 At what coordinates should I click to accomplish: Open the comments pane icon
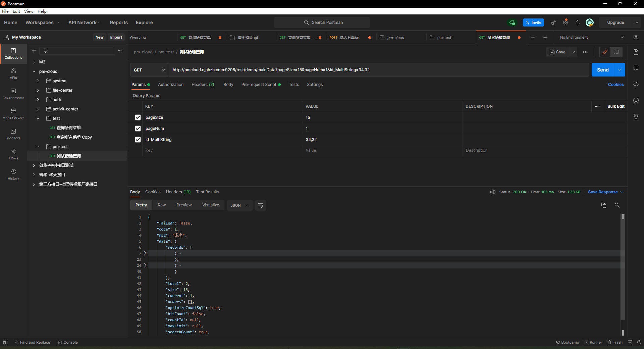click(x=636, y=68)
